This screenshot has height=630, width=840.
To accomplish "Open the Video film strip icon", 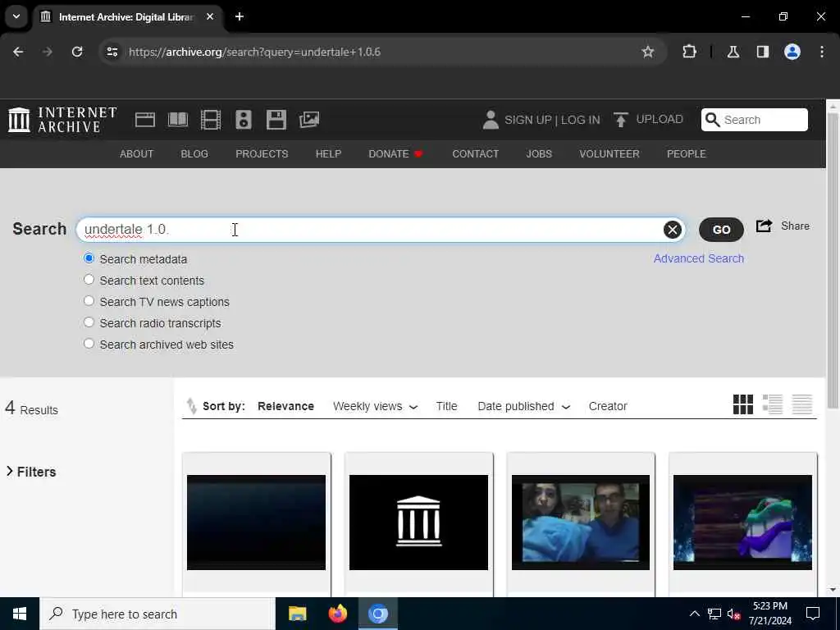I will pos(211,120).
